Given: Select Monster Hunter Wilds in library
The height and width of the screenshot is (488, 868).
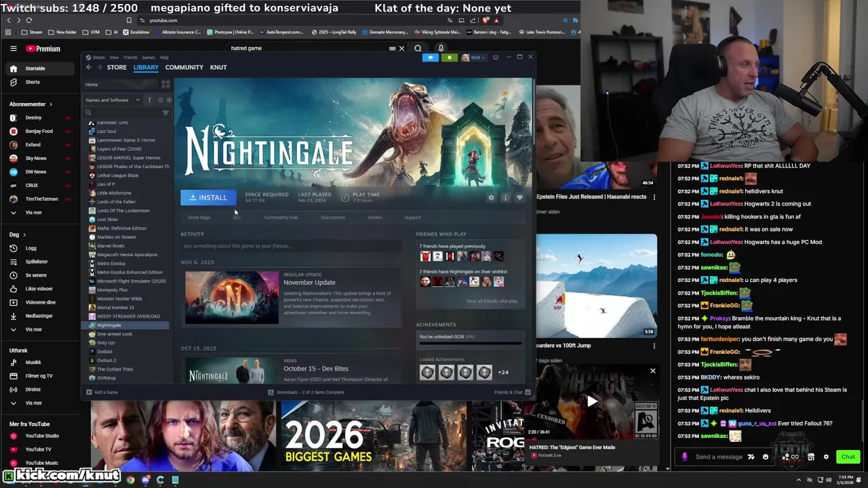Looking at the screenshot, I should (x=119, y=299).
